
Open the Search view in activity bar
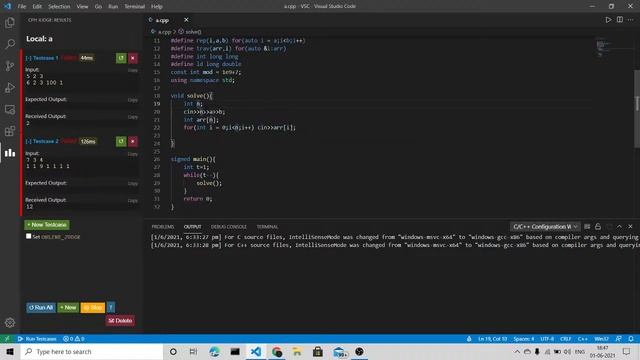pos(10,44)
